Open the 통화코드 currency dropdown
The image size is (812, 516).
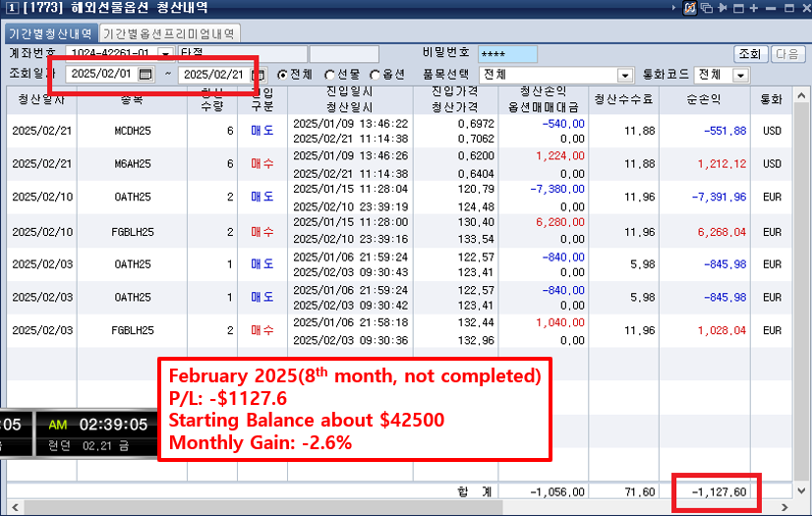coord(740,75)
